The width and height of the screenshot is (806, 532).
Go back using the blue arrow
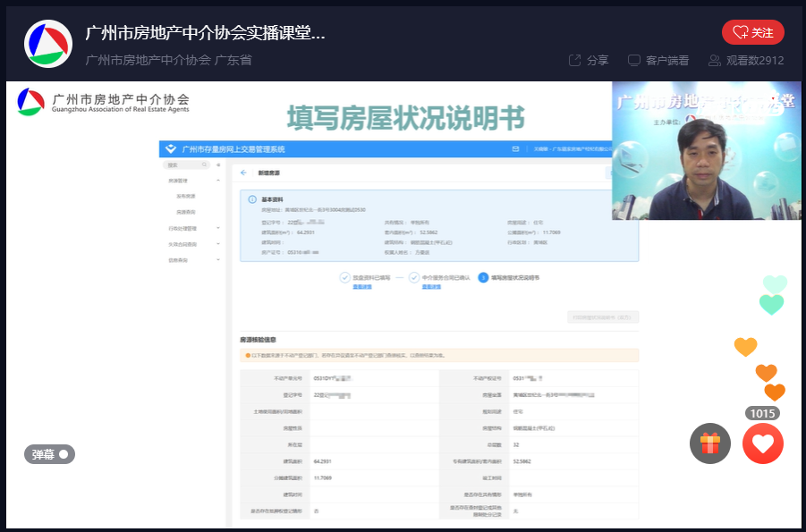243,173
